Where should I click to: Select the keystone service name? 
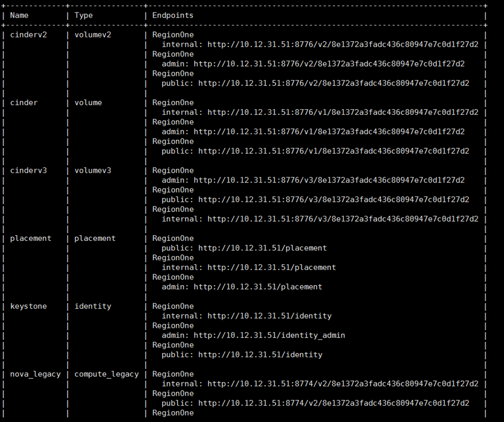pos(28,306)
